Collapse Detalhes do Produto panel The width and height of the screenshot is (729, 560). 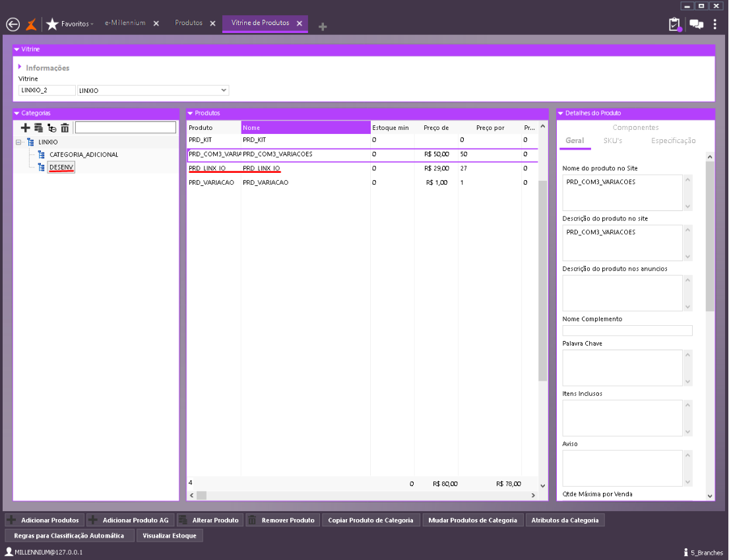[560, 113]
